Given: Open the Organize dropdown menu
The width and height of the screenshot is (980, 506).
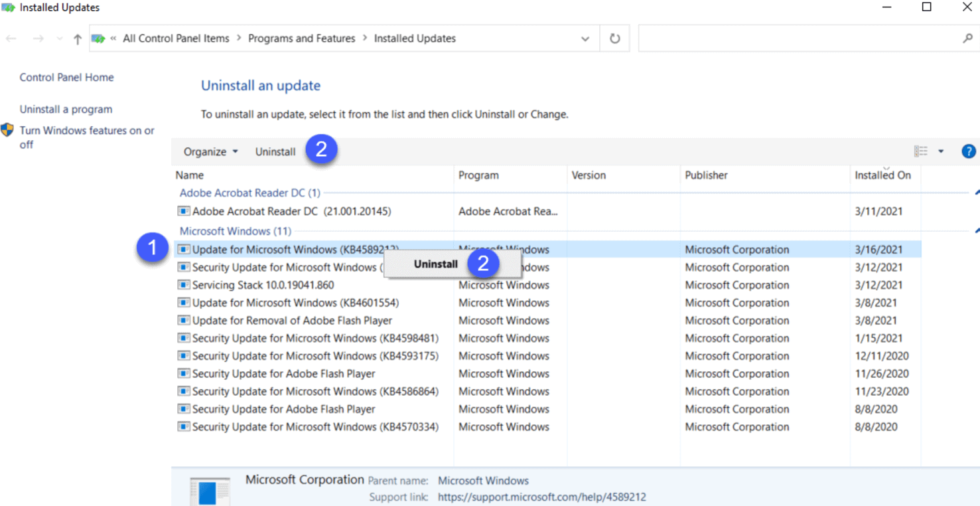Looking at the screenshot, I should tap(210, 151).
